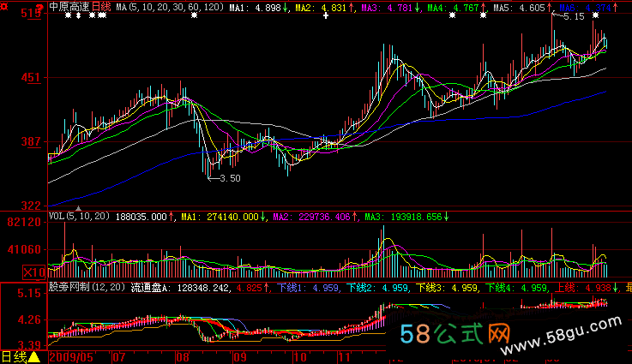Open the MA(5,10,20,30,60,120) indicator parameters
The height and width of the screenshot is (364, 632).
(x=170, y=7)
